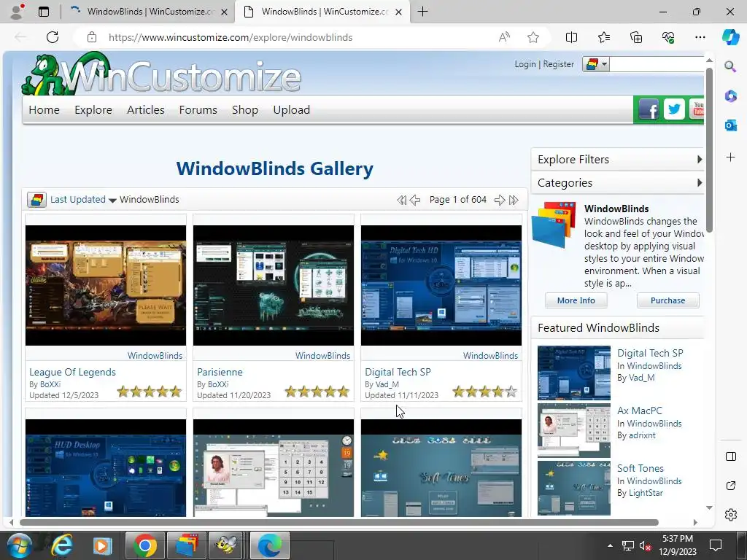Open featured Soft Tones link

(640, 468)
